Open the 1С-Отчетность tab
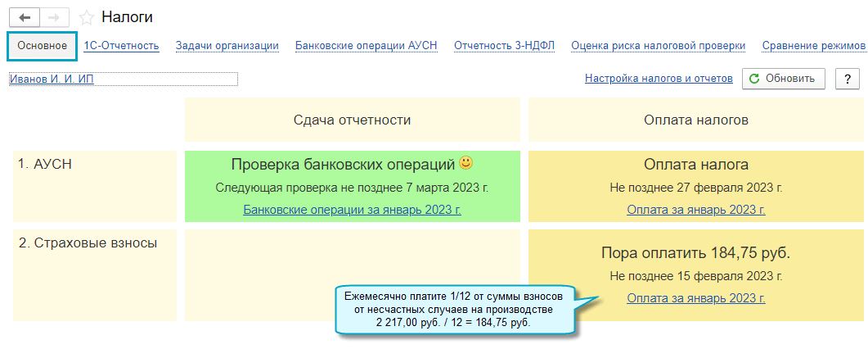Viewport: 868px width, 349px height. 122,45
